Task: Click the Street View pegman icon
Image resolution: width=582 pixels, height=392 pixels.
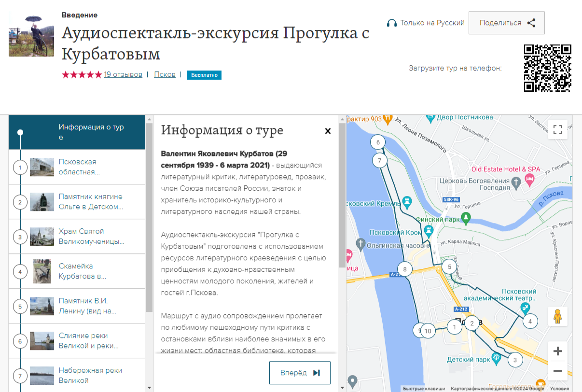Action: click(x=558, y=317)
